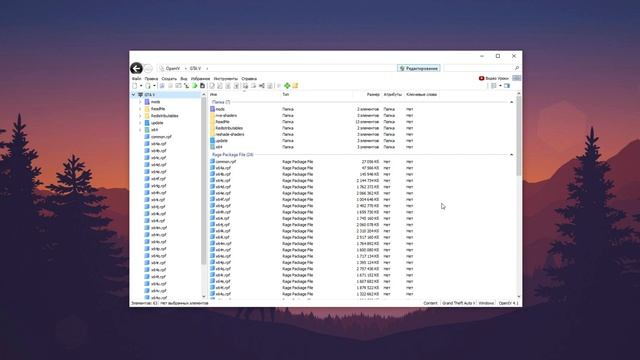The image size is (640, 360).
Task: Select the Redistributables folder in tree
Action: pyautogui.click(x=164, y=116)
